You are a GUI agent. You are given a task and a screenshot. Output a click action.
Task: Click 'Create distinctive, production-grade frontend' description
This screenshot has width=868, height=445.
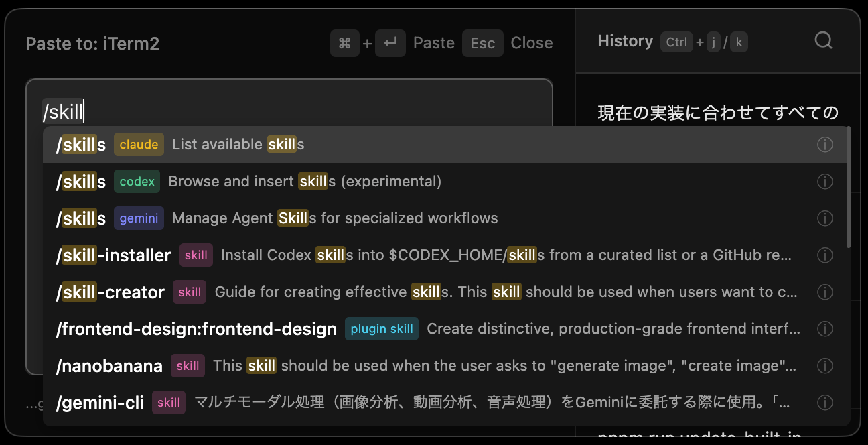(613, 329)
